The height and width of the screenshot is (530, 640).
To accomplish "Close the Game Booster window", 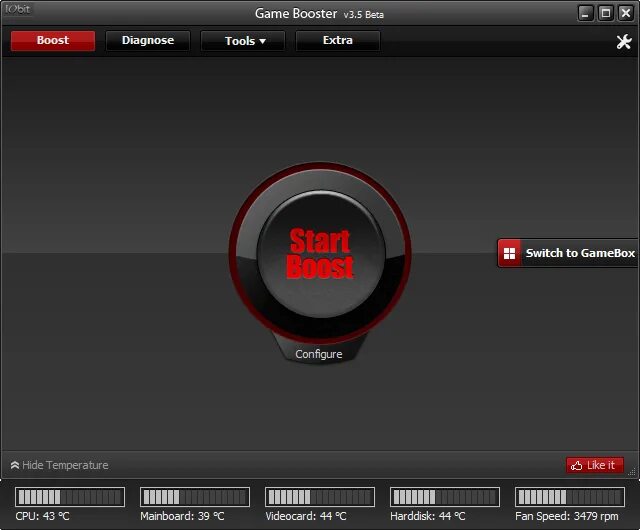I will tap(626, 13).
